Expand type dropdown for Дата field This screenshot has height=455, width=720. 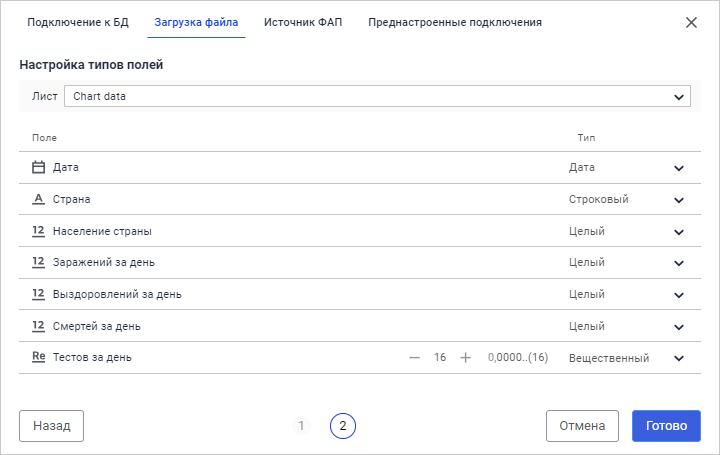679,168
